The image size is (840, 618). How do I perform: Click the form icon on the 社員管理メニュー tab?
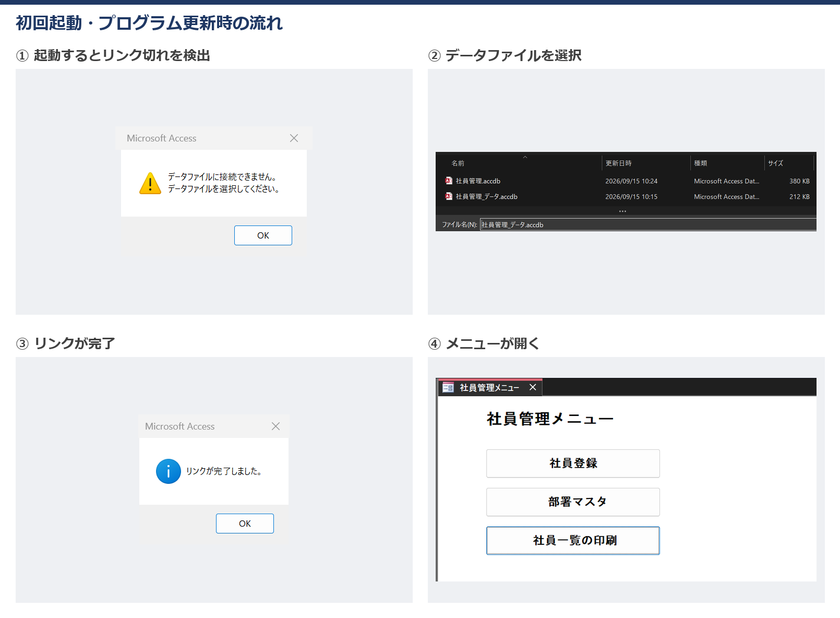[x=448, y=387]
